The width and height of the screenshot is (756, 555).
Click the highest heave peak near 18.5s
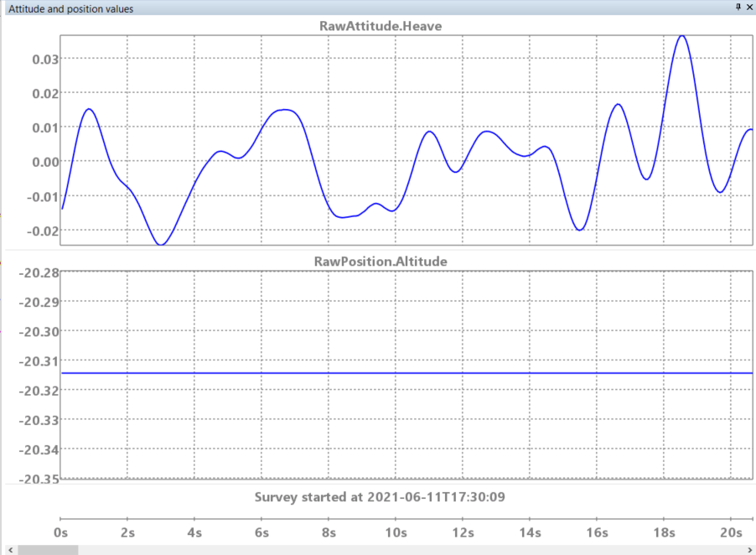click(681, 36)
